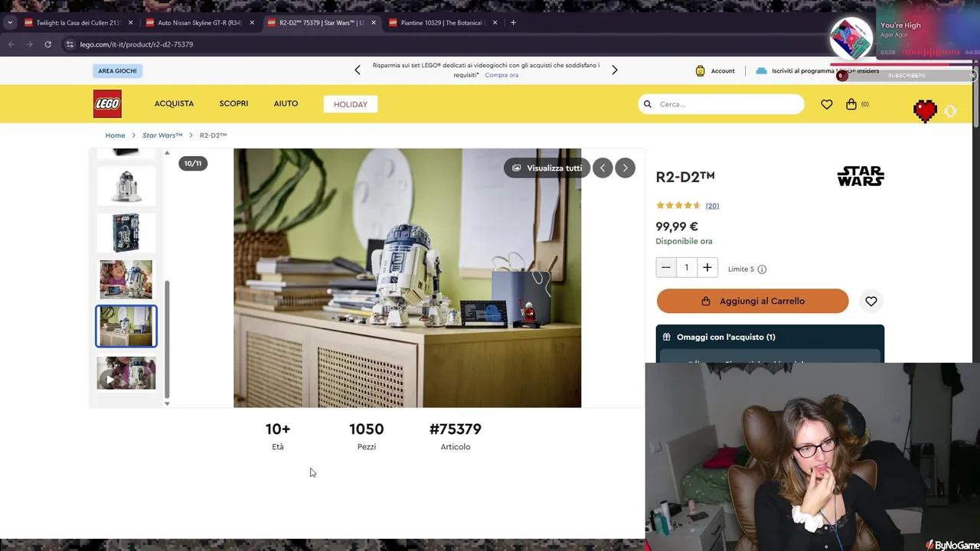Open the AIUTO menu
Image resolution: width=980 pixels, height=551 pixels.
coord(286,103)
